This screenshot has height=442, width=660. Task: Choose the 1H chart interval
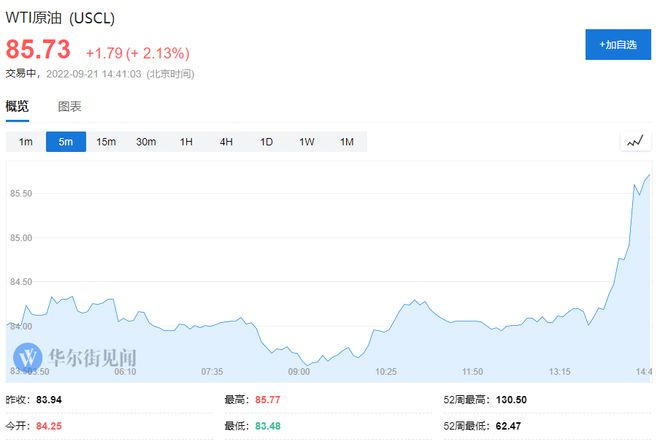186,142
